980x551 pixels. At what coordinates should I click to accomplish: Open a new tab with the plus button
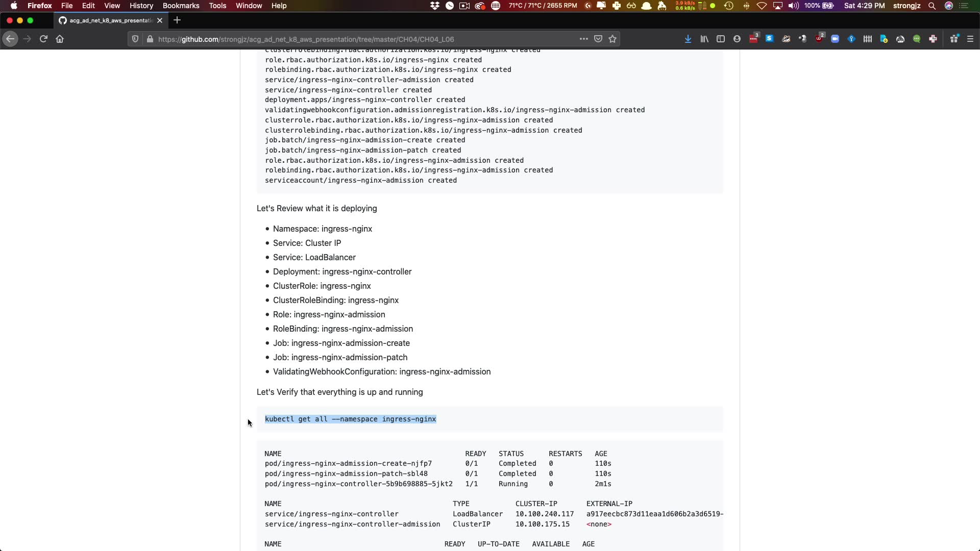[x=177, y=20]
